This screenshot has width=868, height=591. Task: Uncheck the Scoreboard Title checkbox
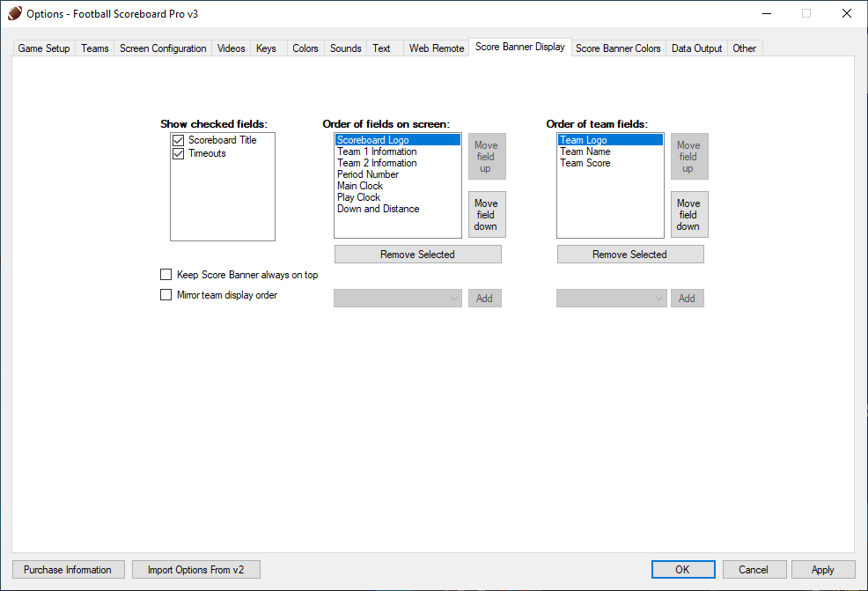click(x=179, y=140)
